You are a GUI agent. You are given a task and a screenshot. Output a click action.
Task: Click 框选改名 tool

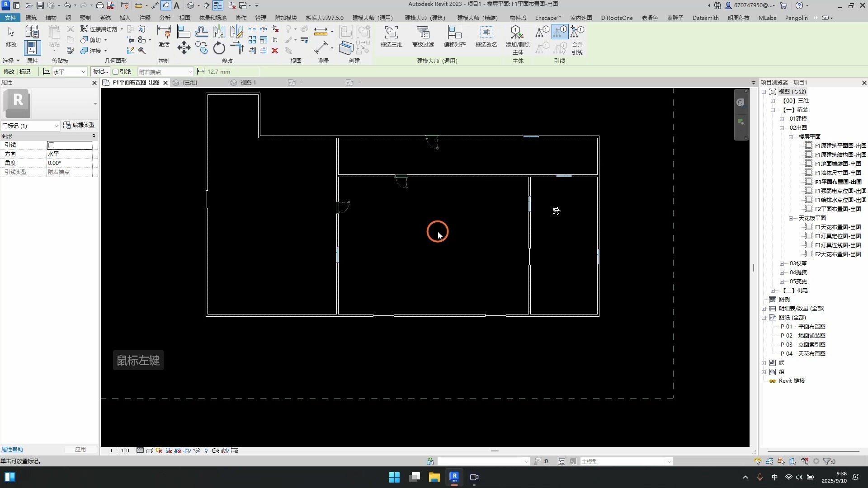click(486, 37)
